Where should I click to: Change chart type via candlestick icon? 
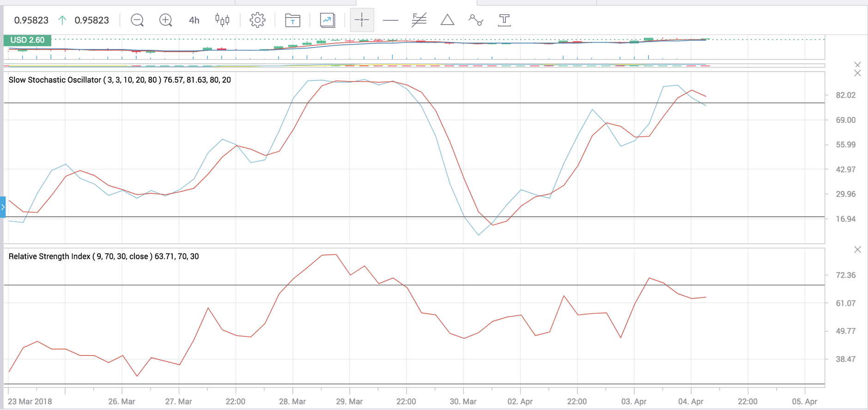[x=222, y=20]
